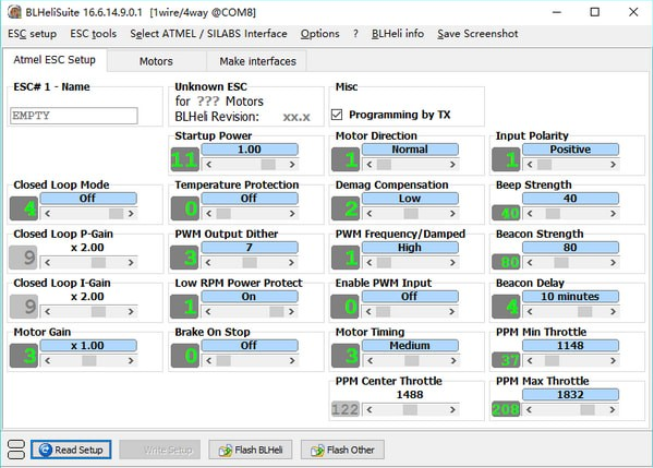Open Select ATMEL / SILABS Interface menu
Viewport: 653px width, 468px height.
209,34
